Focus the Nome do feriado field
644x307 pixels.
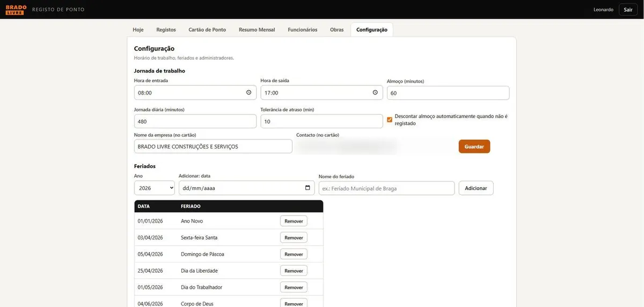[x=386, y=188]
